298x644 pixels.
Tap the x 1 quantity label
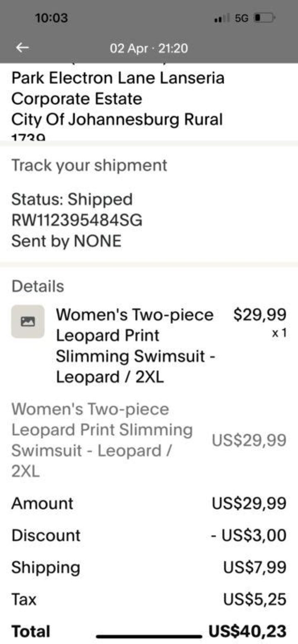279,333
